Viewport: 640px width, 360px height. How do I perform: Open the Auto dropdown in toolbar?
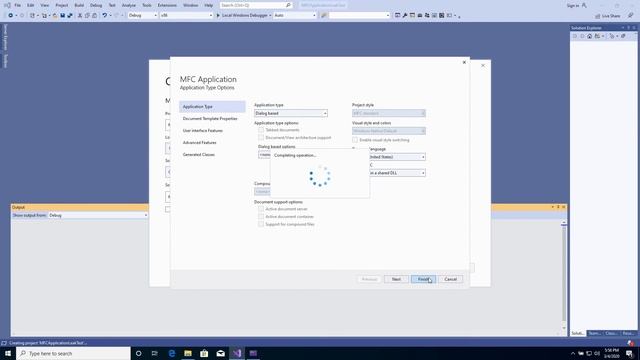[294, 16]
